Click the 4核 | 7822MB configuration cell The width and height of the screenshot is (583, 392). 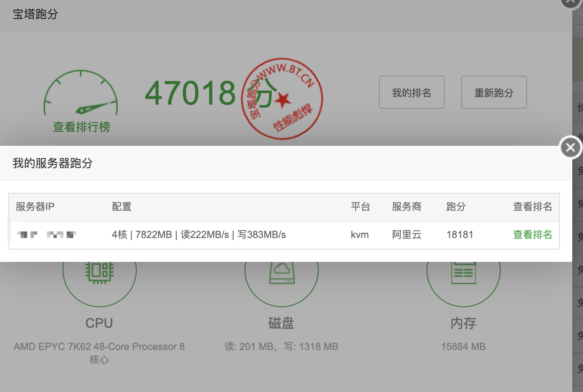(199, 235)
